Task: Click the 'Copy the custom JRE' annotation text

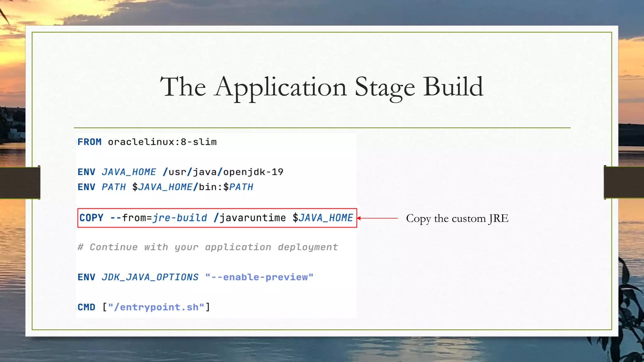Action: 457,218
